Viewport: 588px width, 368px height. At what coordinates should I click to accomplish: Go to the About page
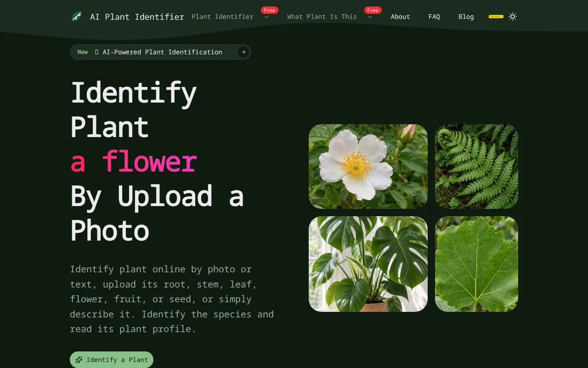tap(400, 17)
